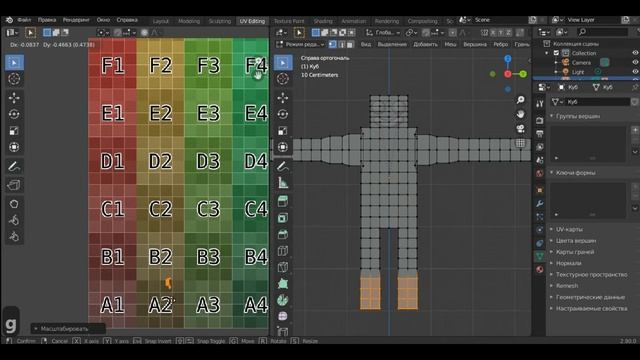Toggle Collection checkbox in outliner
The image size is (640, 360).
coord(556,53)
